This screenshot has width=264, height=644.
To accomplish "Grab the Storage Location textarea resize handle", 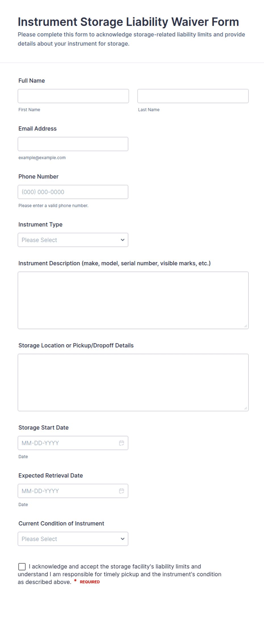I will click(x=246, y=408).
